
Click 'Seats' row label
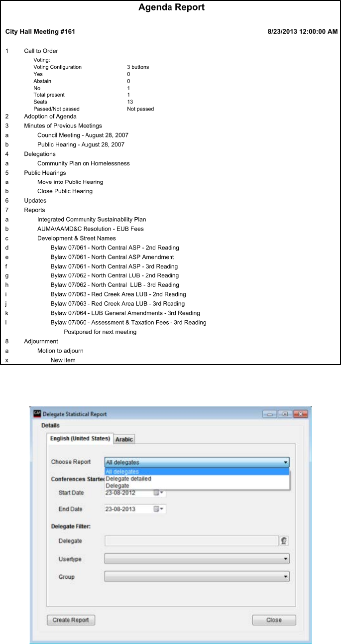tap(40, 102)
